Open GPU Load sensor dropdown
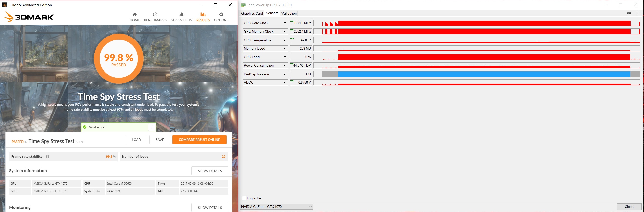The height and width of the screenshot is (212, 644). (285, 57)
